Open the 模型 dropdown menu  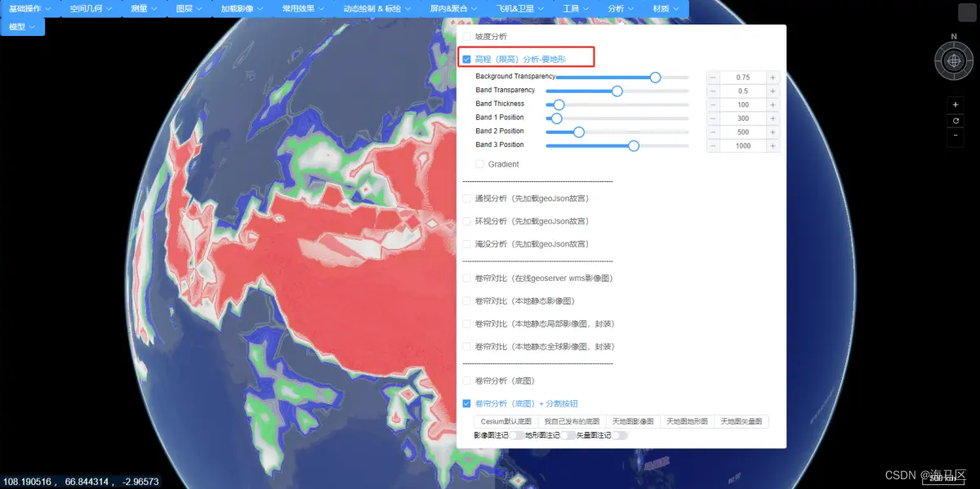coord(23,27)
